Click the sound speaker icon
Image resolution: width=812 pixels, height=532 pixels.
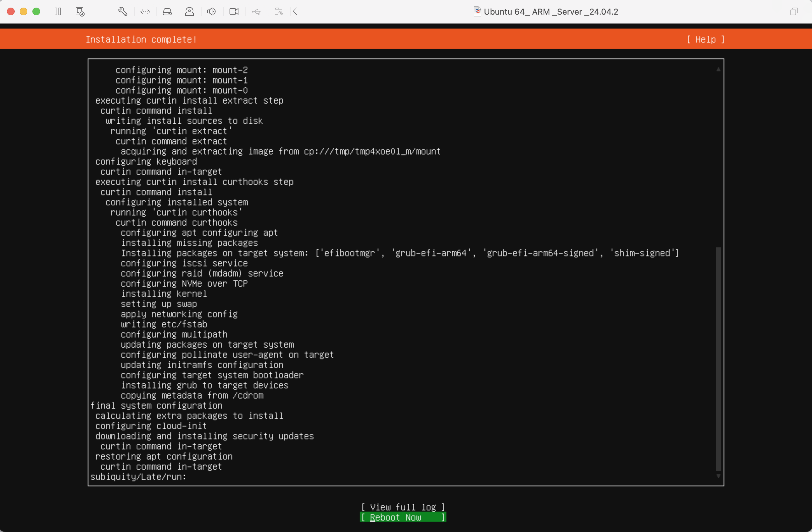[x=211, y=11]
